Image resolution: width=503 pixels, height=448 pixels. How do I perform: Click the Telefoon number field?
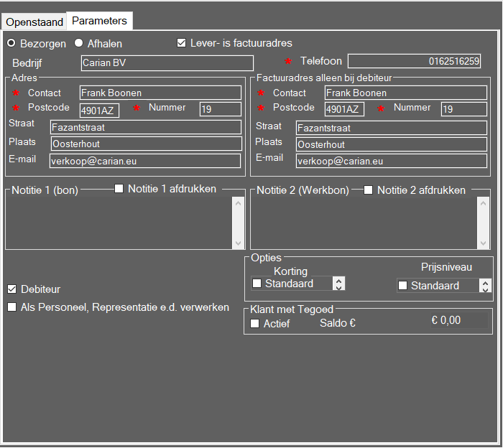click(414, 62)
